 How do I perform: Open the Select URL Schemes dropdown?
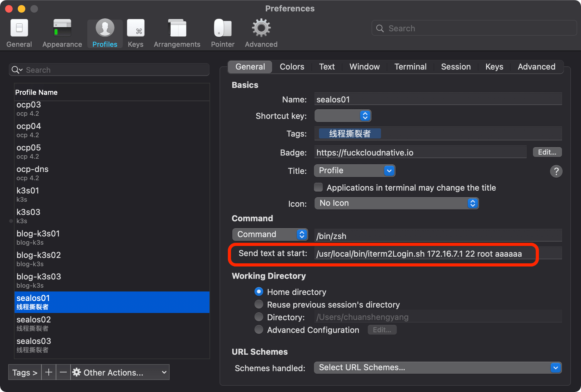[438, 368]
